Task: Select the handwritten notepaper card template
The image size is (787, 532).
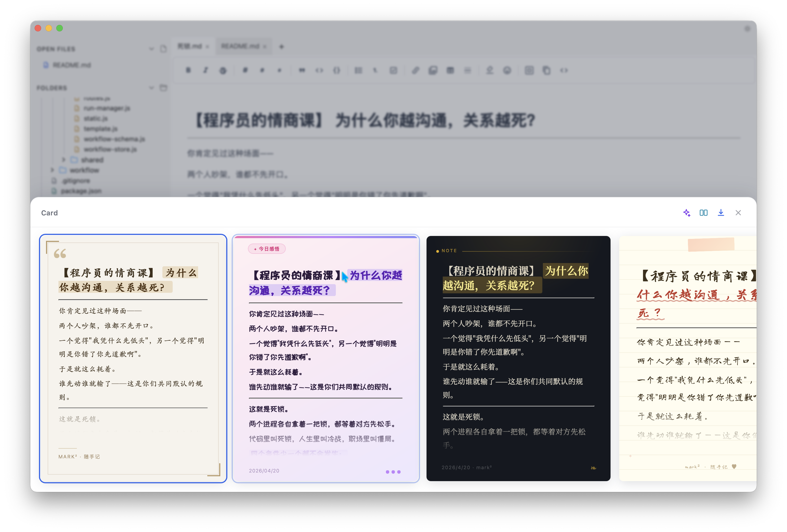Action: (687, 358)
